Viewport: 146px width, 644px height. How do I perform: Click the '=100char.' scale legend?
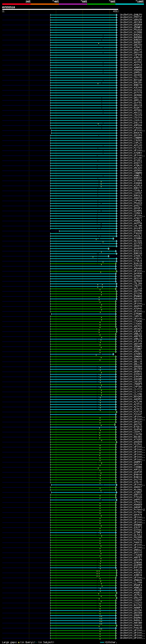pos(111,642)
